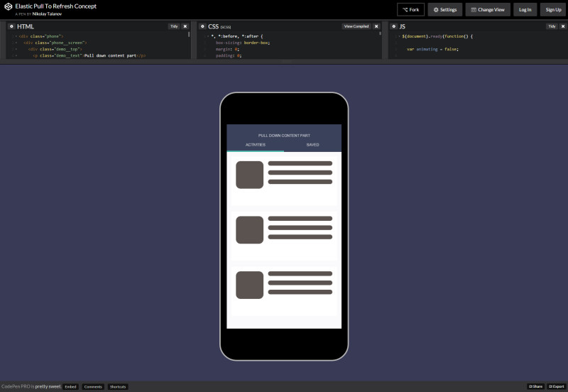Viewport: 568px width, 392px height.
Task: Click the Sign Up button
Action: pyautogui.click(x=553, y=10)
